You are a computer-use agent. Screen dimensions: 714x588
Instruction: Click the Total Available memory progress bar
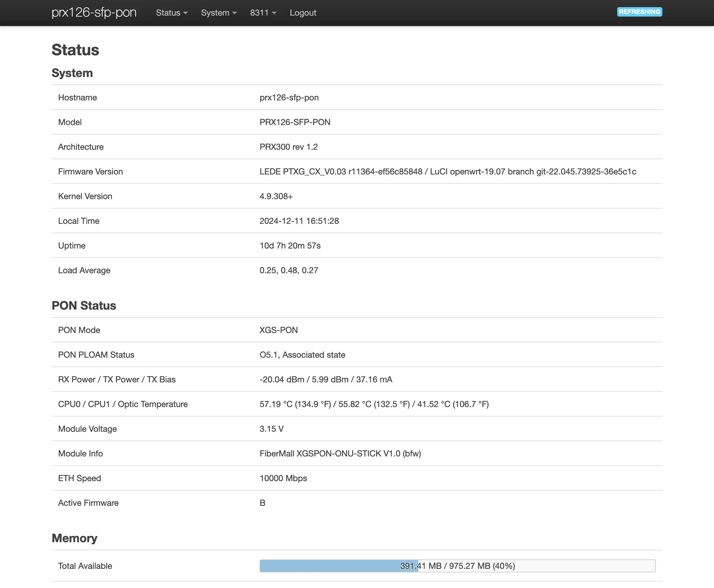pyautogui.click(x=457, y=566)
